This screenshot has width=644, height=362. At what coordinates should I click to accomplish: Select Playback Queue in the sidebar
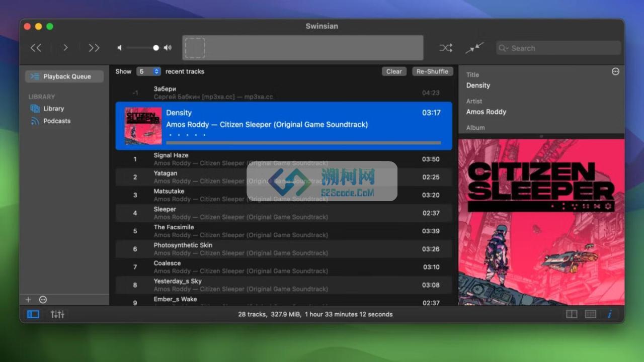(x=64, y=76)
